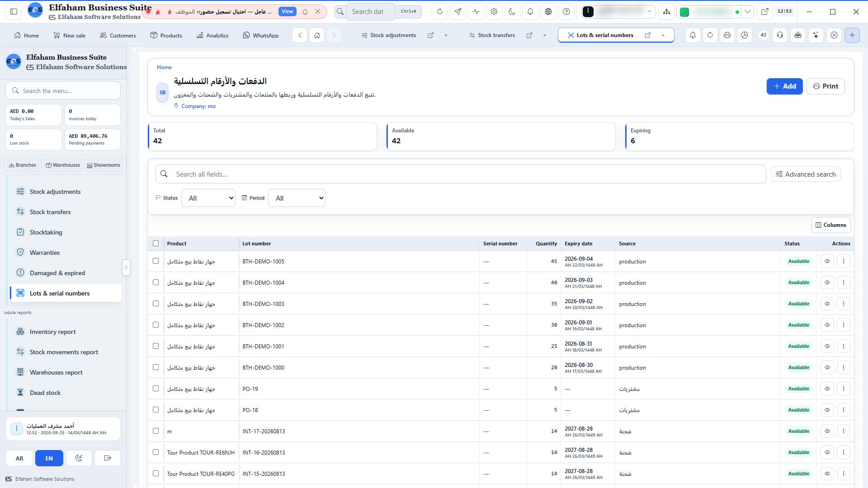The width and height of the screenshot is (868, 488).
Task: Open the blurred profile selector dropdown
Action: click(618, 12)
